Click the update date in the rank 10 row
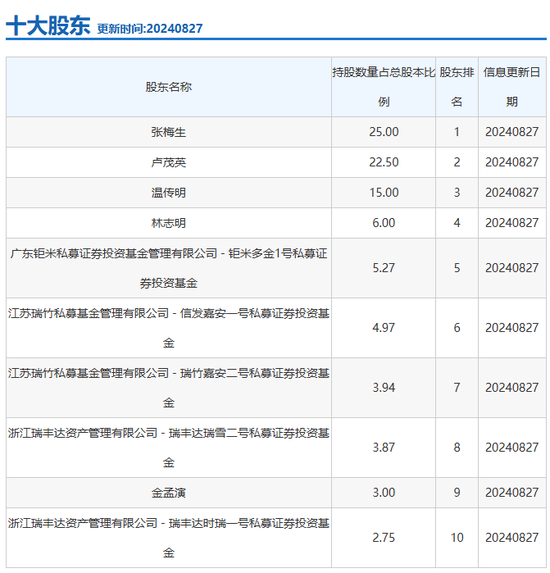Screen dimensions: 550x573 (512, 538)
